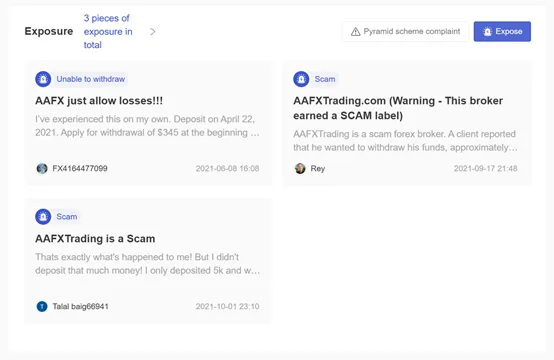
Task: Click the date 2021-09-17 21:48
Action: pos(486,169)
